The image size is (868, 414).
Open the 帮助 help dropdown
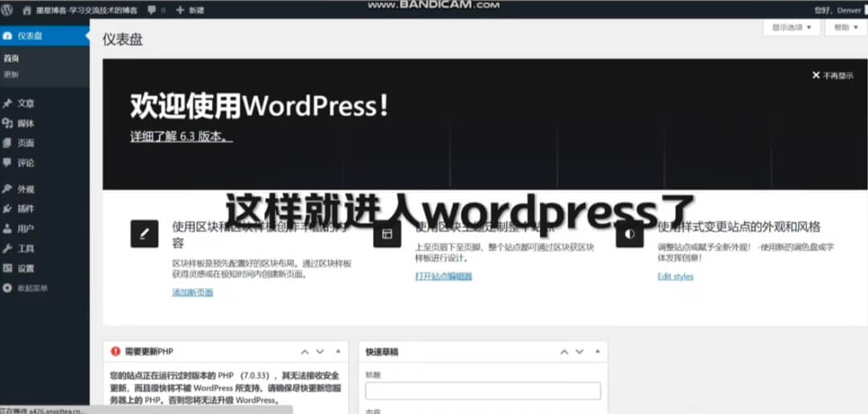tap(845, 27)
